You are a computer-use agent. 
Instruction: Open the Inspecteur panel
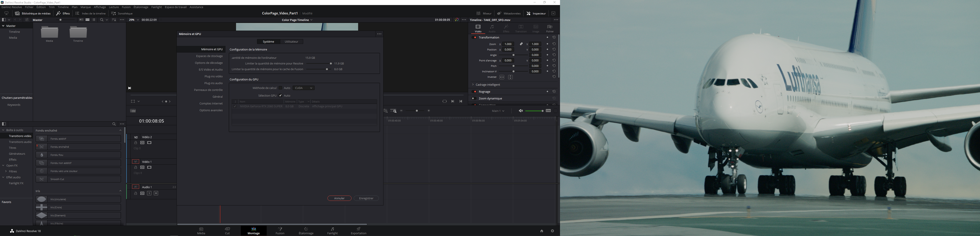[536, 13]
